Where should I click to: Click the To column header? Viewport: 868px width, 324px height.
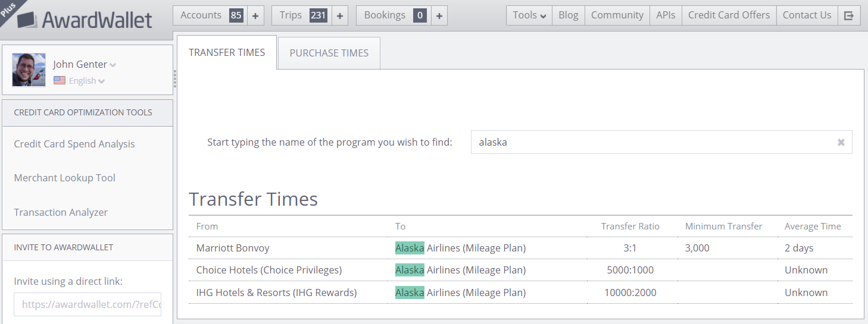[x=400, y=227]
